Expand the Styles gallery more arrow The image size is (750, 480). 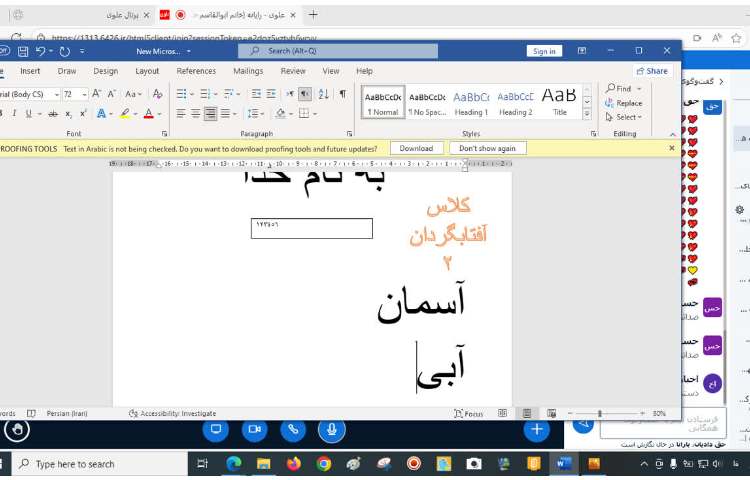[587, 114]
